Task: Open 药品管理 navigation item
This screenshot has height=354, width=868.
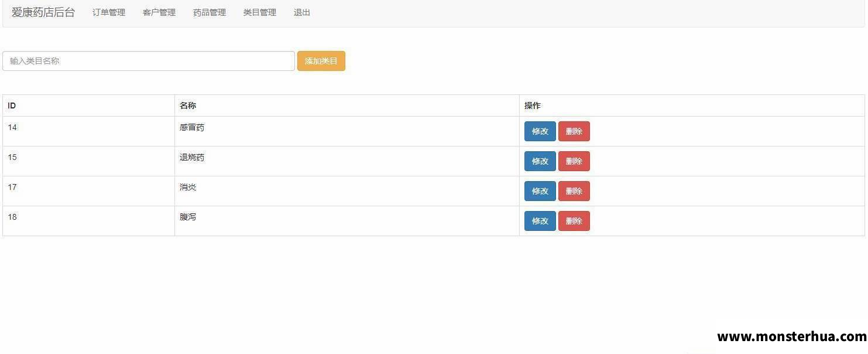Action: point(210,12)
